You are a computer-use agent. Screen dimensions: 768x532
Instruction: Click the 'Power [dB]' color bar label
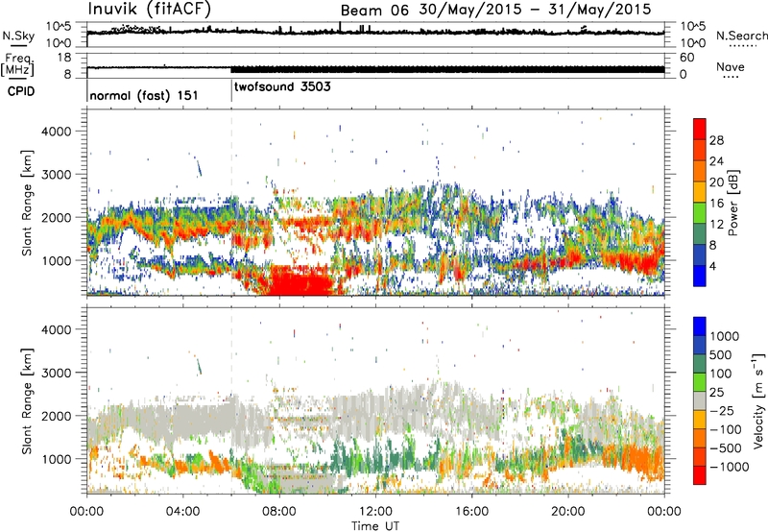coord(732,203)
